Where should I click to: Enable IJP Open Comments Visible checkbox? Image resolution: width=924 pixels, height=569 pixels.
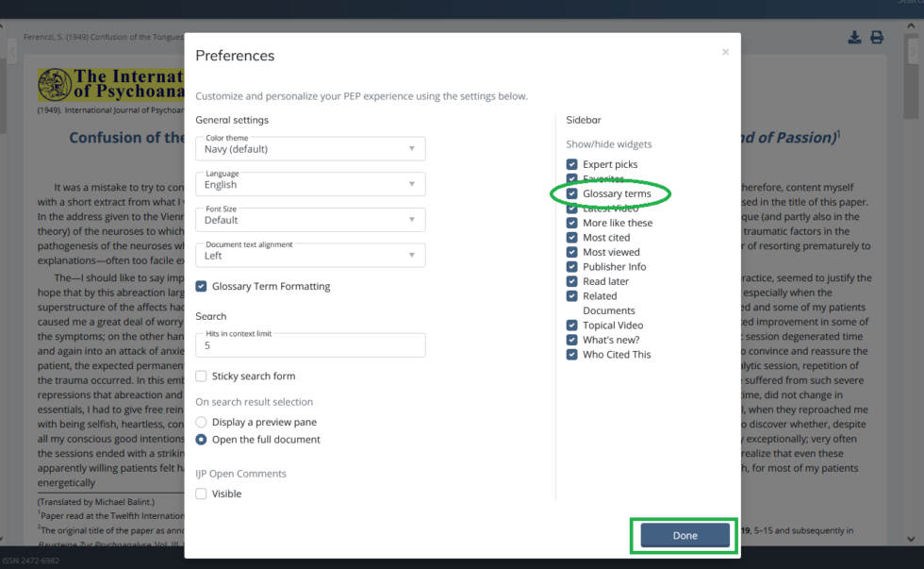pos(202,494)
